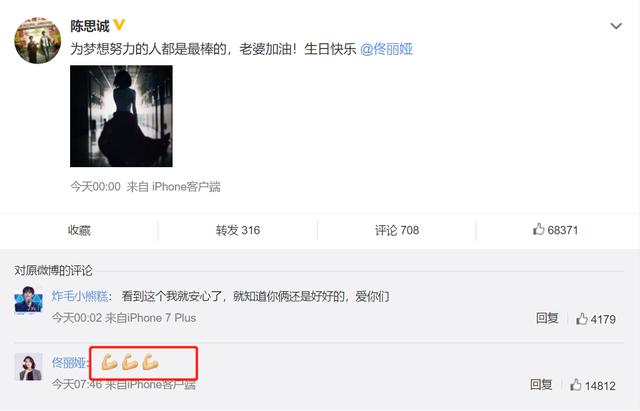The width and height of the screenshot is (640, 411).
Task: Open the 转发 316 tab
Action: pos(238,230)
